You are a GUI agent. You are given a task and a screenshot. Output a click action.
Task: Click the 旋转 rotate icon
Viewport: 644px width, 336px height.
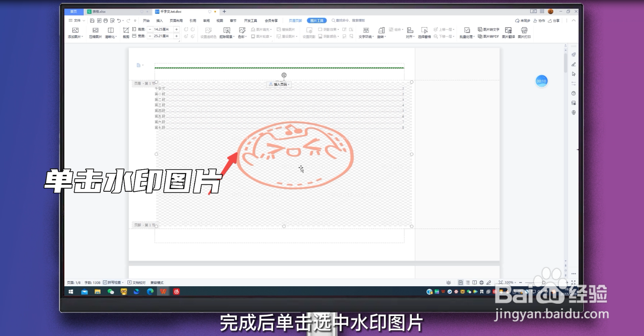click(x=381, y=30)
